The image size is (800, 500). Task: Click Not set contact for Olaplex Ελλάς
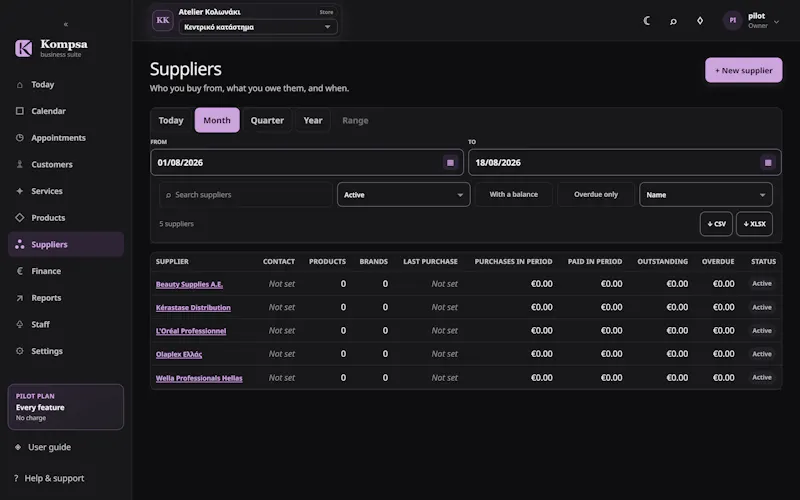282,354
